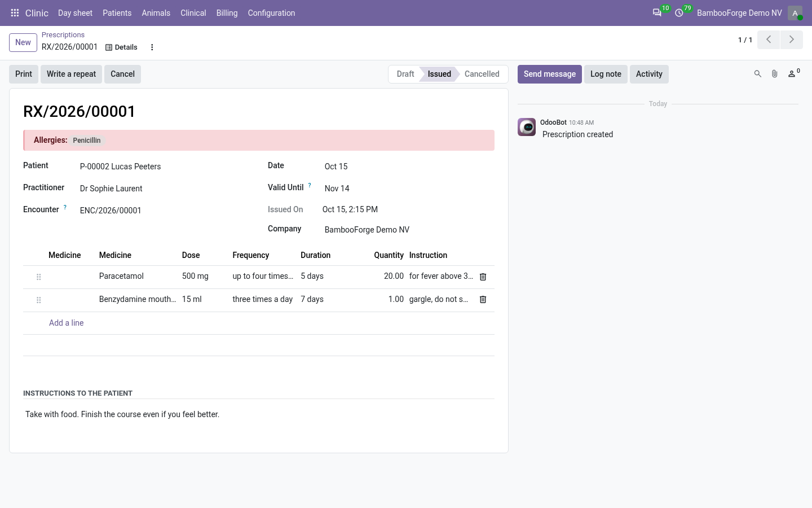Click Write a repeat button
Screen dimensions: 812x508
click(x=71, y=74)
